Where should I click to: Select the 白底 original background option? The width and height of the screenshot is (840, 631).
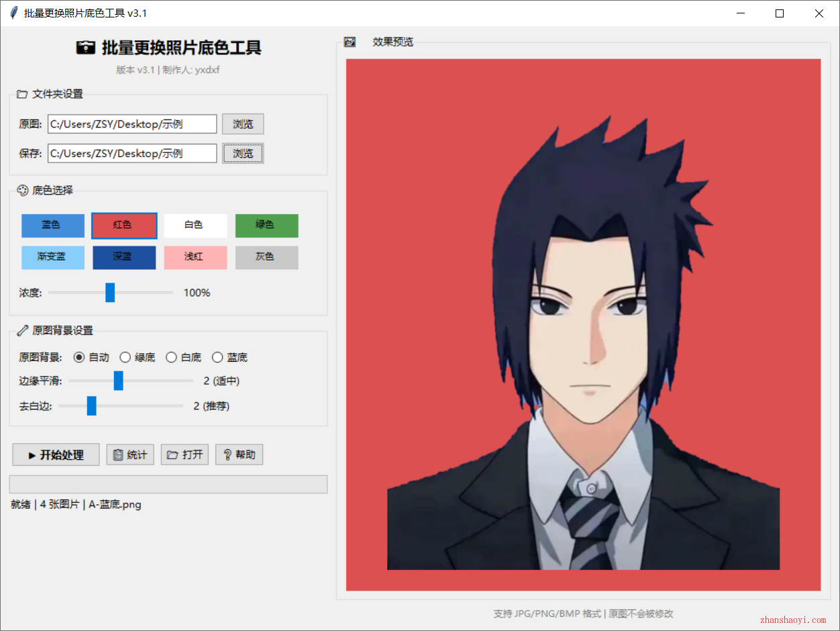pyautogui.click(x=184, y=357)
